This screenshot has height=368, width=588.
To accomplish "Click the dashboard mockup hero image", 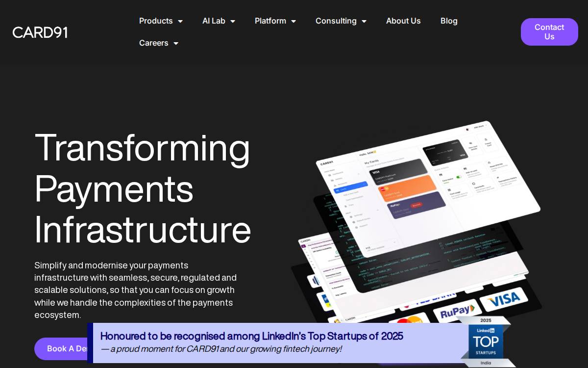I will pyautogui.click(x=416, y=221).
